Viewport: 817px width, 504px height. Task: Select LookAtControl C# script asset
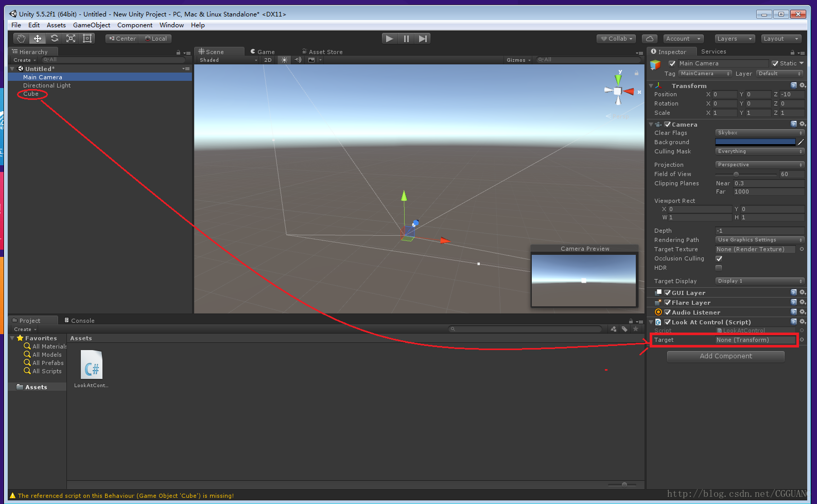(x=92, y=365)
